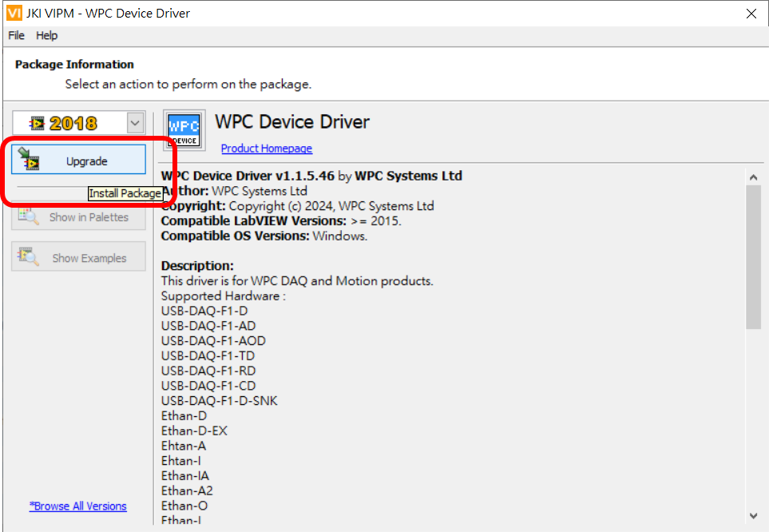Open the File menu
The width and height of the screenshot is (769, 532).
tap(17, 35)
